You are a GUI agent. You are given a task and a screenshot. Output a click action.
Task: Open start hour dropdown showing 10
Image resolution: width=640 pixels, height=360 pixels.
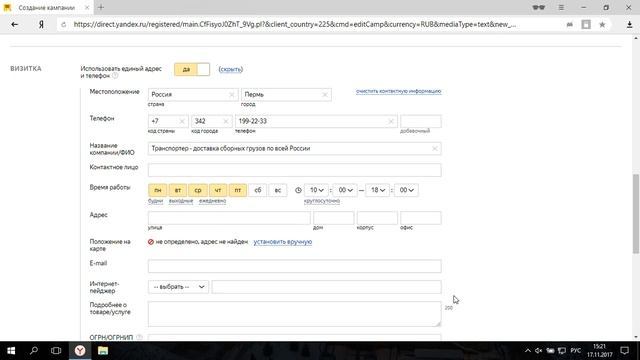point(316,190)
